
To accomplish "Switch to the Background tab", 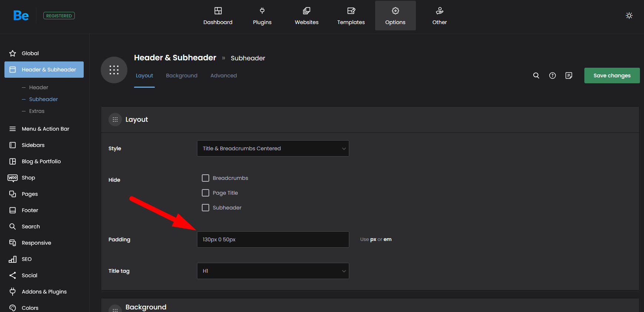I will 181,76.
